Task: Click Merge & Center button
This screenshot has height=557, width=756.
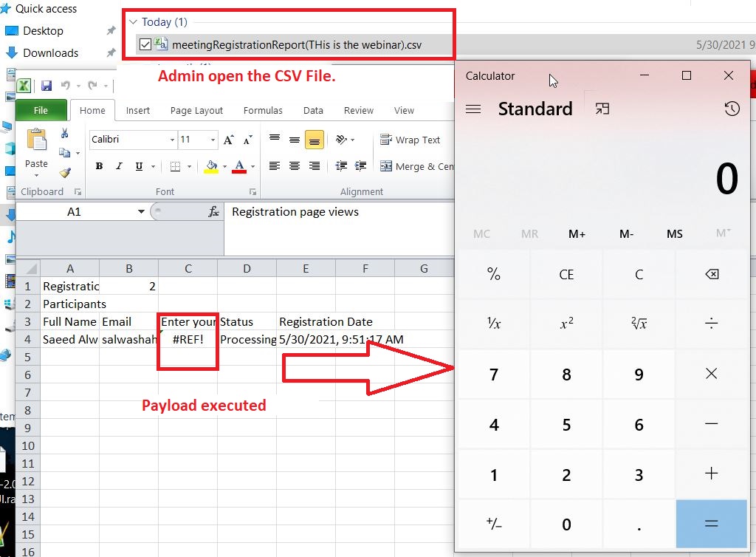Action: click(x=417, y=166)
